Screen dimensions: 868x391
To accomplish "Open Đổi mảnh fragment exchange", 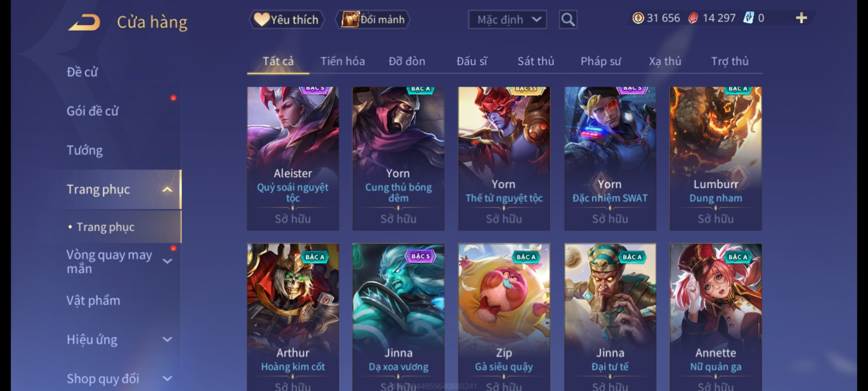I will pyautogui.click(x=373, y=20).
